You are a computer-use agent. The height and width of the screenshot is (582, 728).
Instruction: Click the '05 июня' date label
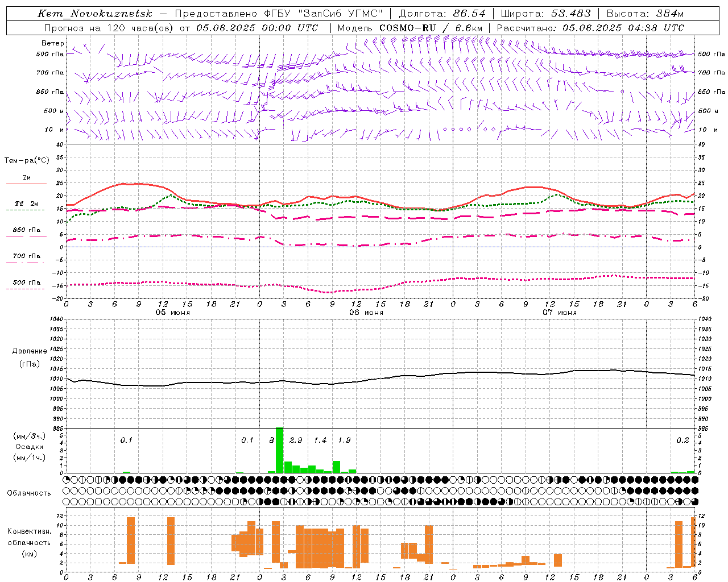pos(173,313)
